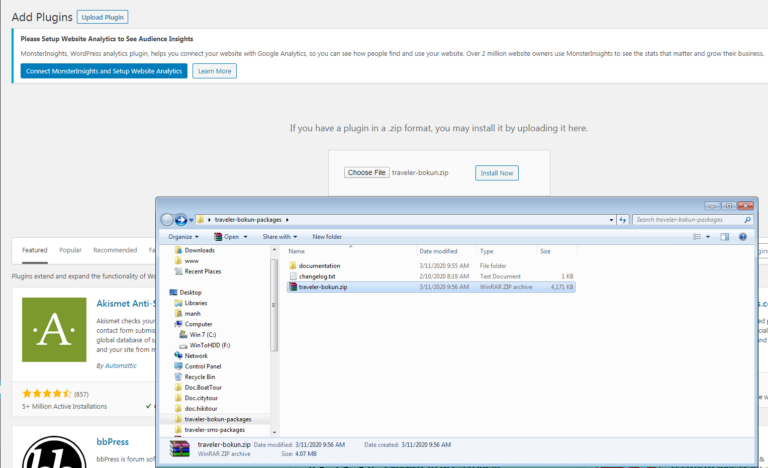Click the refresh icon beside the address bar
768x468 pixels.
[x=622, y=219]
